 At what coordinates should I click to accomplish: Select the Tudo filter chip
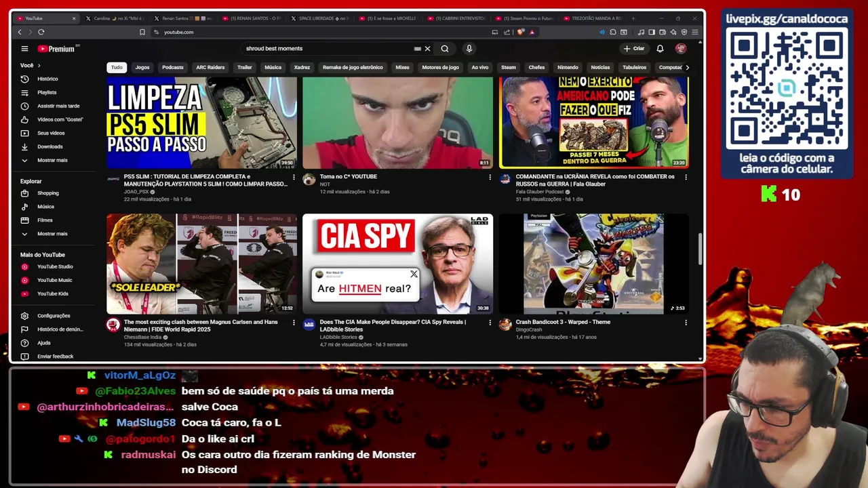point(117,67)
